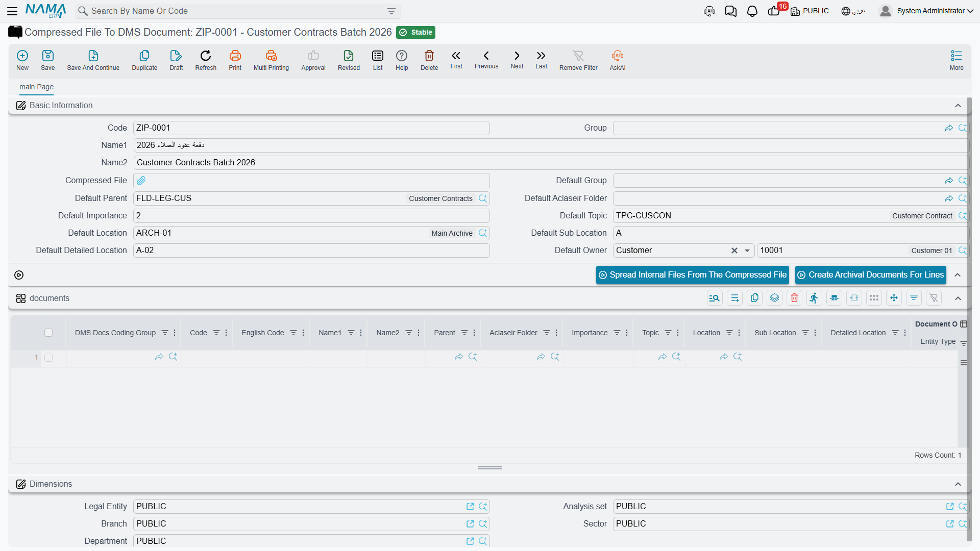Refresh the record
This screenshot has height=551, width=980.
click(206, 60)
